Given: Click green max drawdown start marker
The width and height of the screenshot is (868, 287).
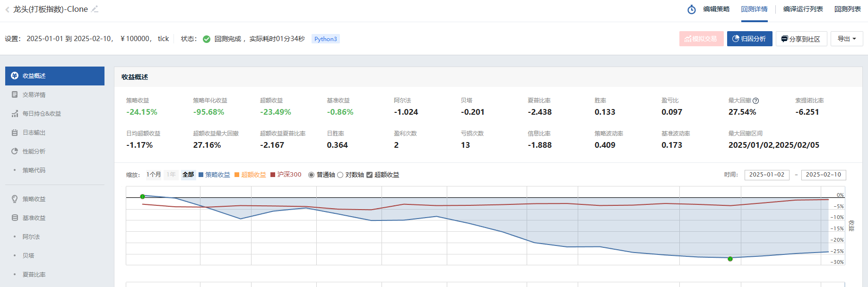Looking at the screenshot, I should (x=142, y=196).
